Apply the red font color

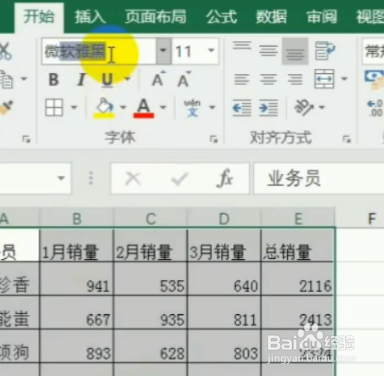[x=144, y=108]
